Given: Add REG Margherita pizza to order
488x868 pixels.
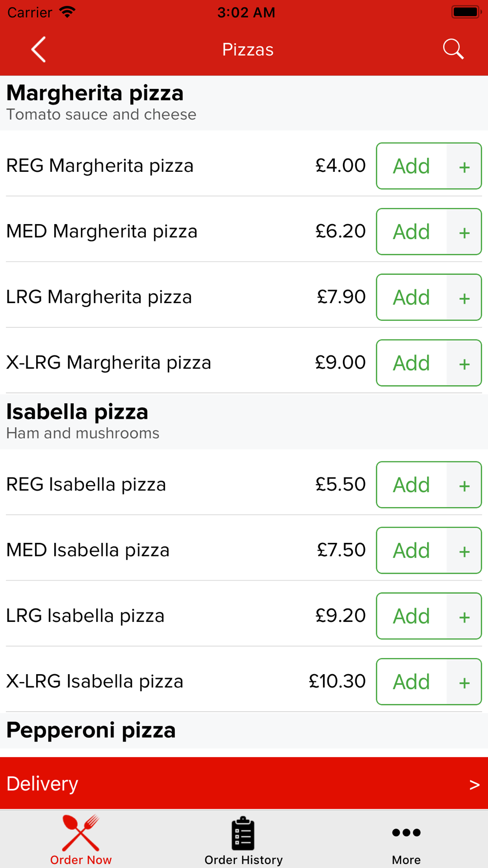Looking at the screenshot, I should coord(411,166).
